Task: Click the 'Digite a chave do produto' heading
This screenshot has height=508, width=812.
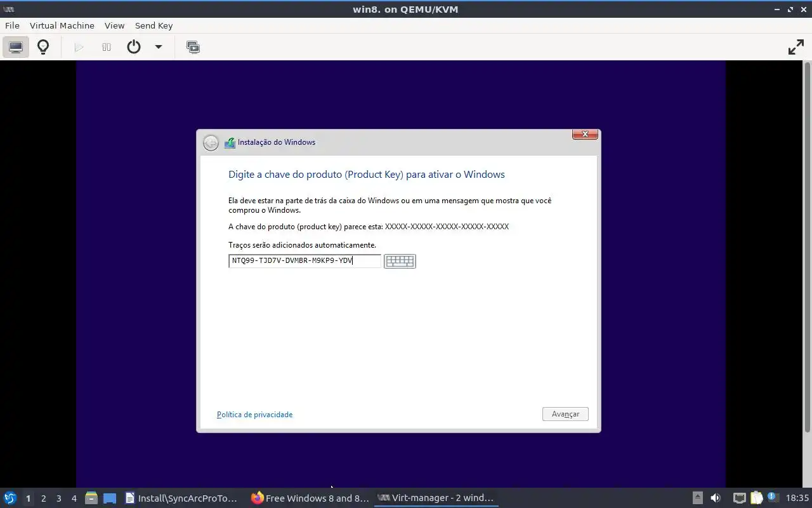Action: pyautogui.click(x=367, y=175)
